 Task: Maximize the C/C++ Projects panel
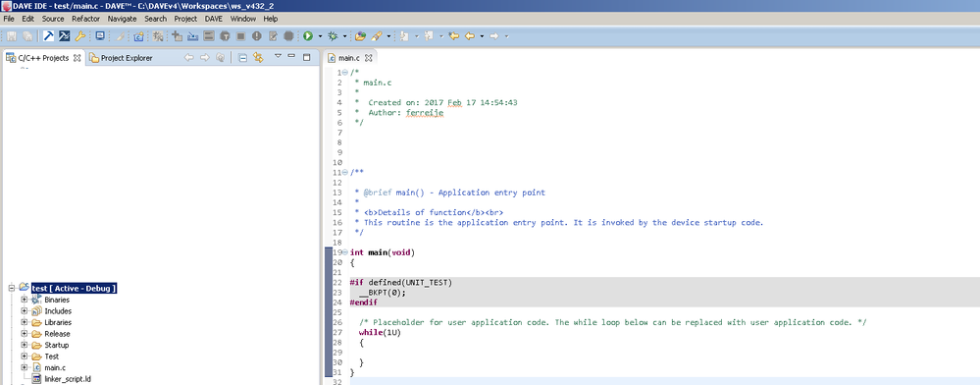point(306,57)
